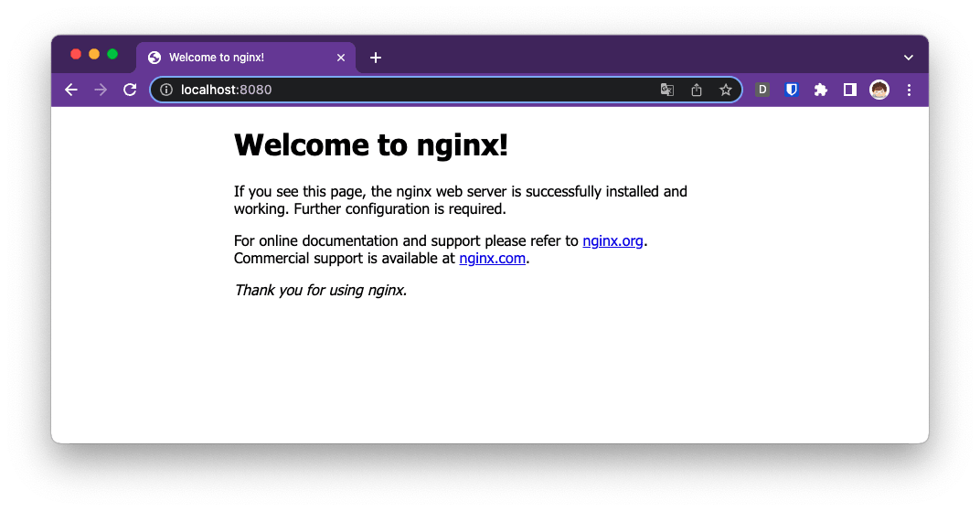Image resolution: width=980 pixels, height=511 pixels.
Task: Click the globe favicon on tab
Action: (x=154, y=58)
